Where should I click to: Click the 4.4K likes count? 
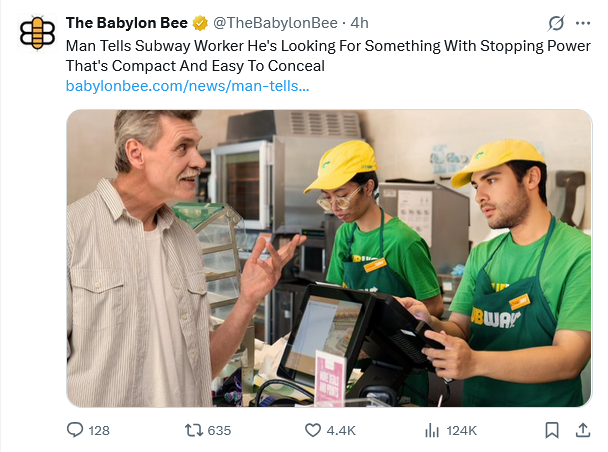(340, 430)
